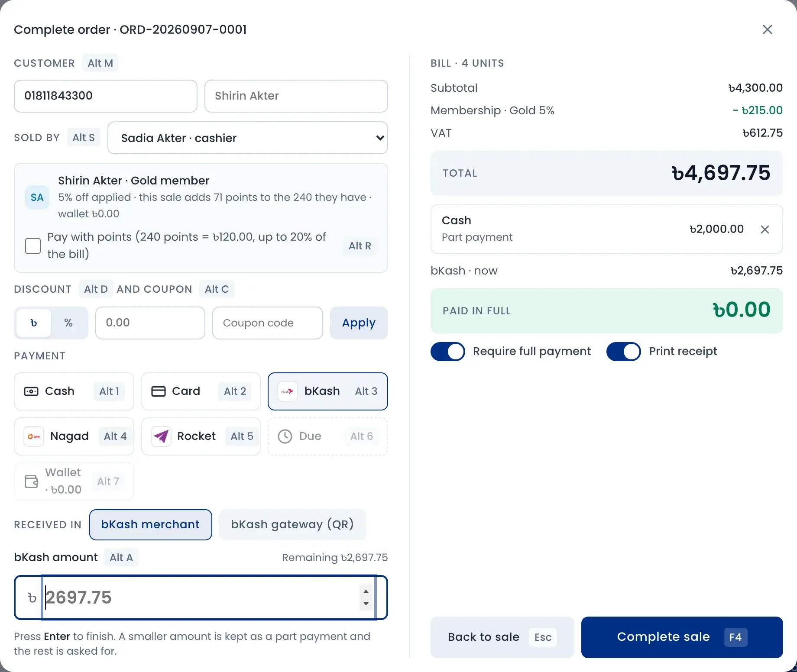The height and width of the screenshot is (672, 797).
Task: Increase bKash amount with up stepper
Action: (366, 591)
